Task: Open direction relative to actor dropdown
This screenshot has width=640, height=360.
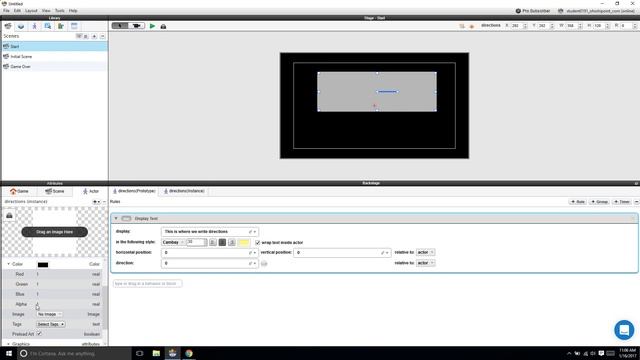Action: tap(425, 263)
